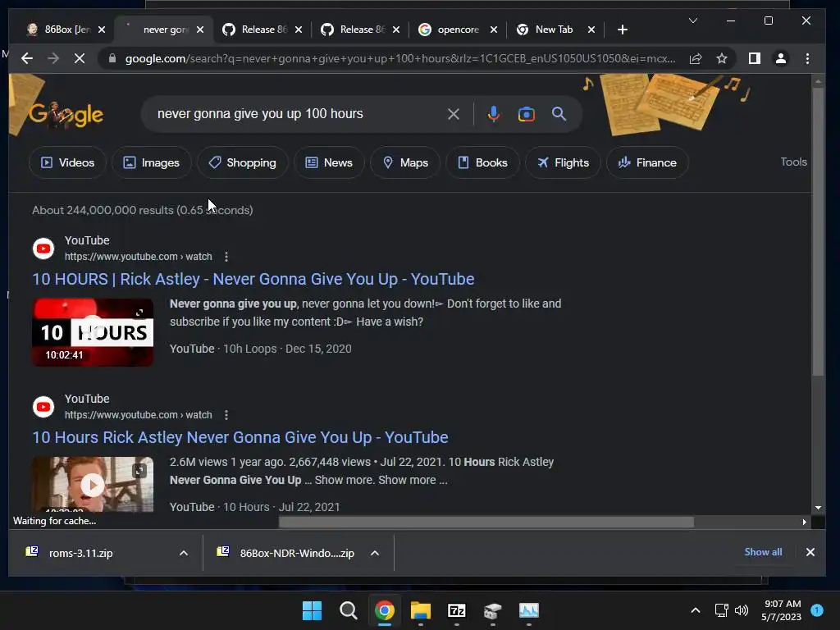Click the vertical page scrollbar

818,231
